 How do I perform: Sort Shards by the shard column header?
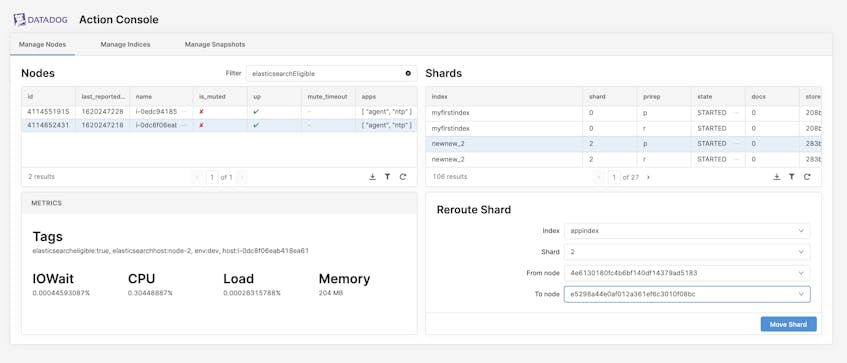point(609,96)
